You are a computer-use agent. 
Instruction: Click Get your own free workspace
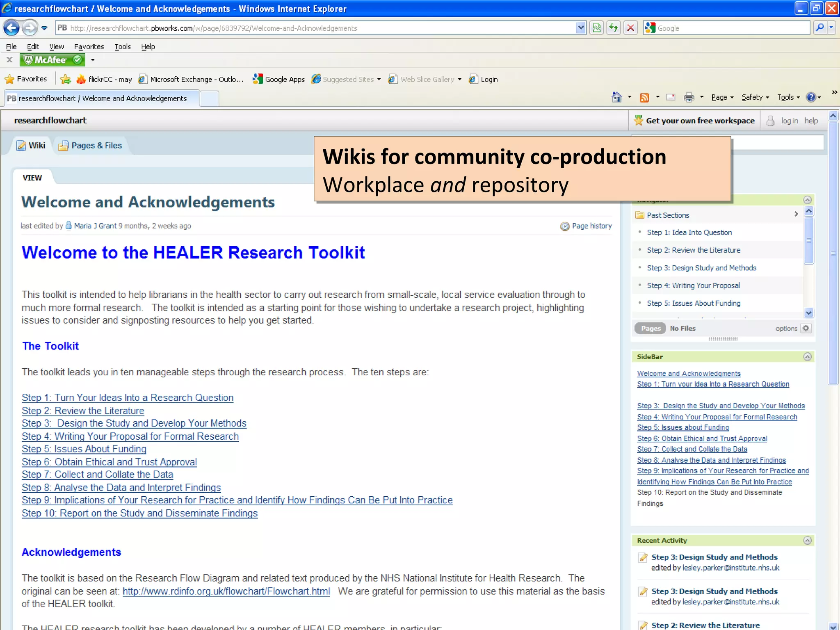coord(694,121)
